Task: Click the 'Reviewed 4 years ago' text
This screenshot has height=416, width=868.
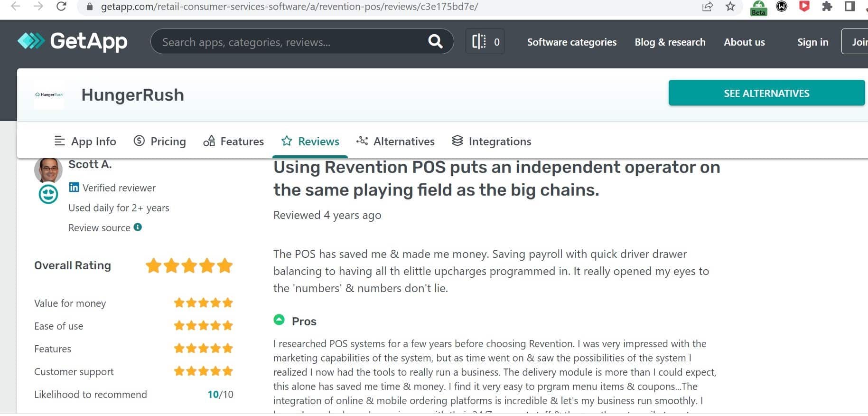Action: click(x=327, y=215)
